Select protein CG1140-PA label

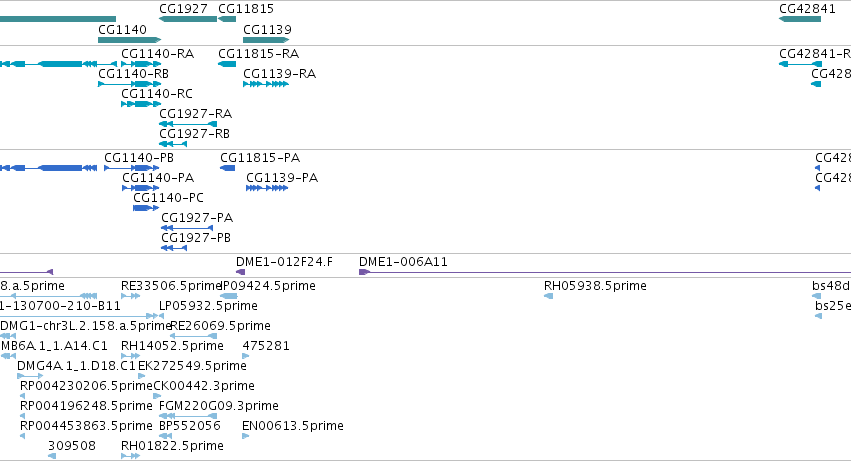158,178
